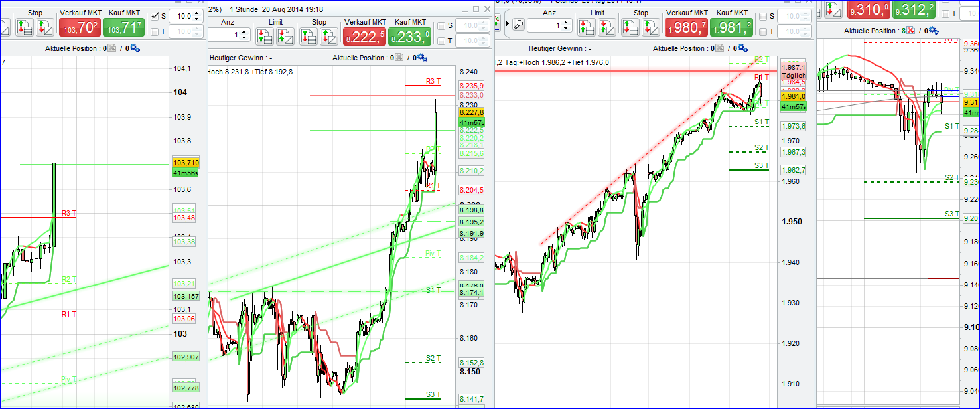
Task: Enable the T checkbox in the middle panel
Action: pyautogui.click(x=441, y=41)
